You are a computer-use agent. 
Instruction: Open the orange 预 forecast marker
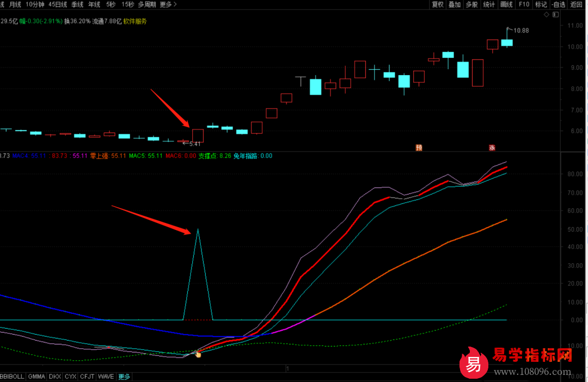419,148
